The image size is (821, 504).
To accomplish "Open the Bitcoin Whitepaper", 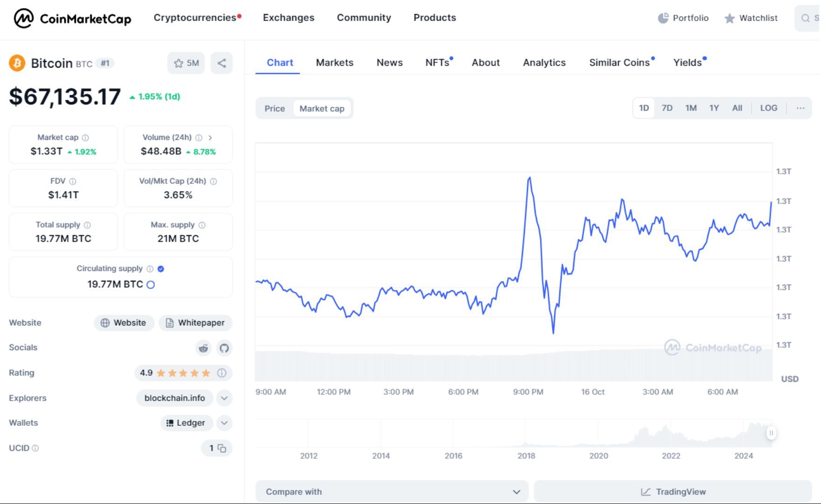I will (x=195, y=323).
